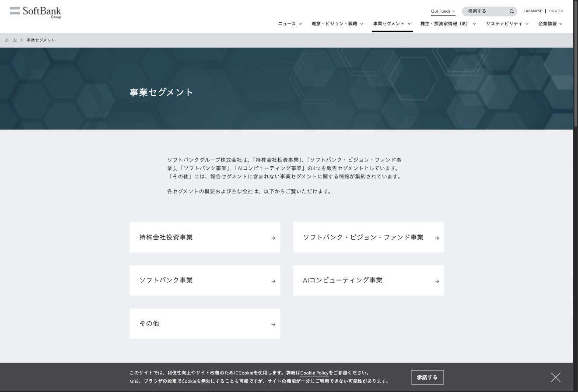Open the 事業セグメント menu item
The height and width of the screenshot is (392, 578).
pos(389,24)
